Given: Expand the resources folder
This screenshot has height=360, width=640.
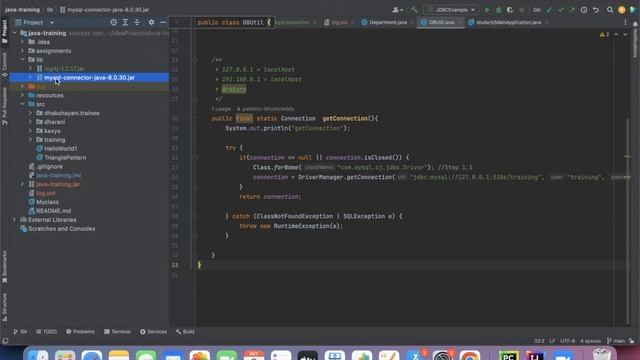Looking at the screenshot, I should pyautogui.click(x=22, y=95).
